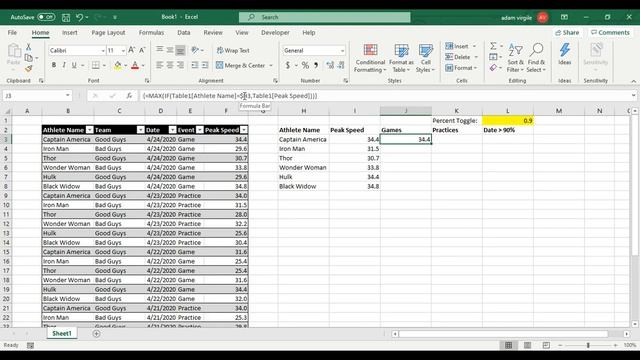The image size is (640, 360).
Task: Open Date column filter dropdown
Action: [x=172, y=130]
